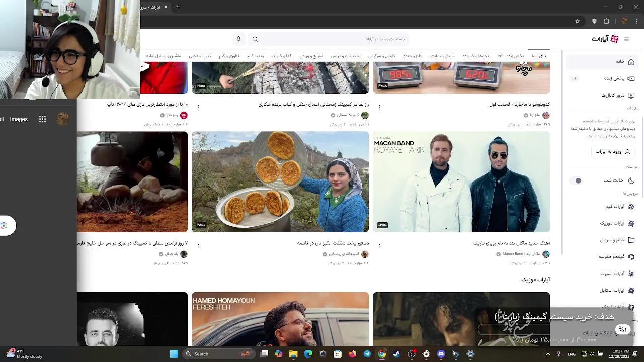Select the تحصیلات و دروس category tab
This screenshot has width=644, height=362.
click(345, 56)
